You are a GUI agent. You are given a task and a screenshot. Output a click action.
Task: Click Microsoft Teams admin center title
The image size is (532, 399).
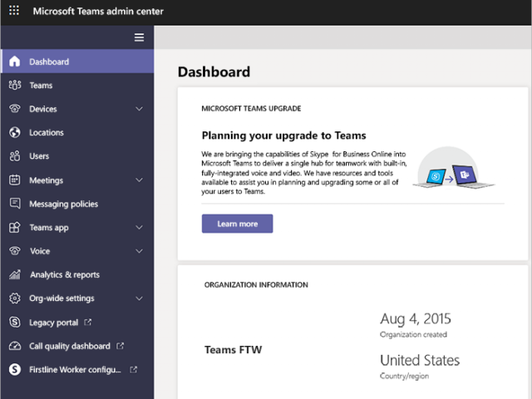98,12
